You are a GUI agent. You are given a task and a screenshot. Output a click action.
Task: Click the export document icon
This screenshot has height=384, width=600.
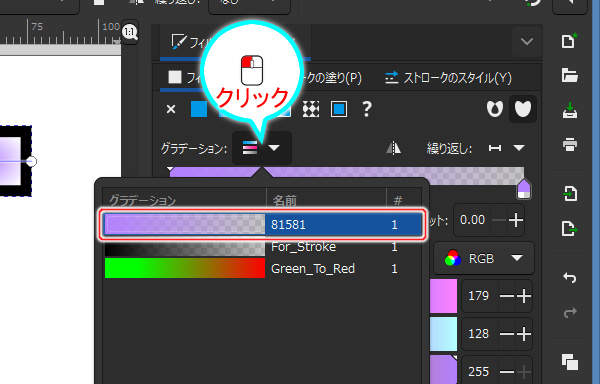[570, 229]
